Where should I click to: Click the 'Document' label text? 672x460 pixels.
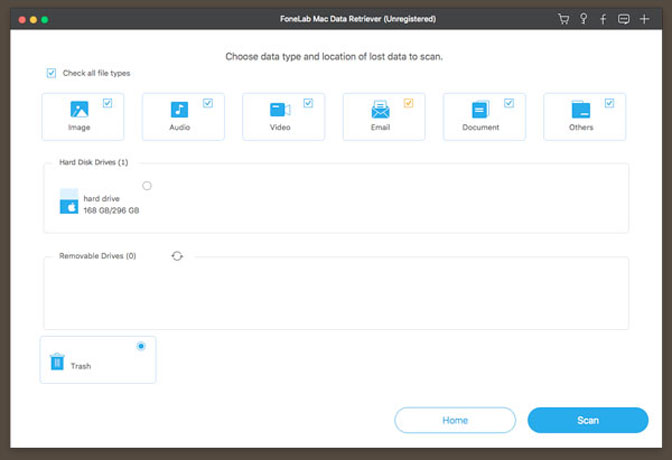coord(480,127)
